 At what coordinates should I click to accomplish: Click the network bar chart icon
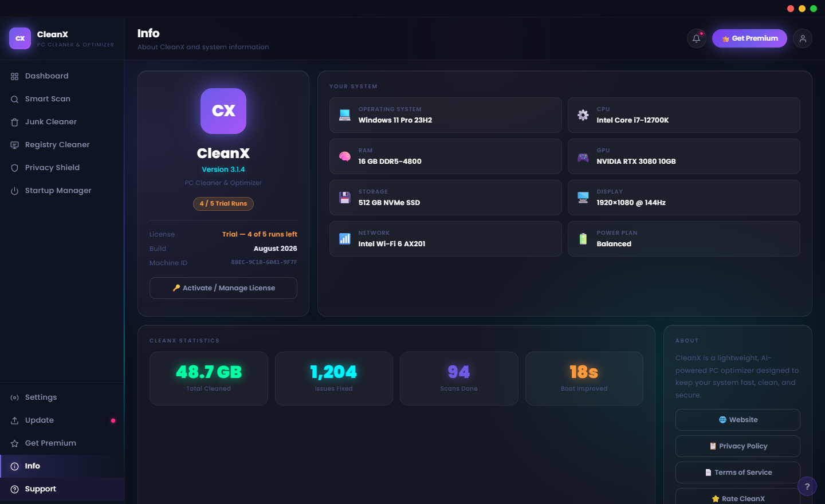point(345,239)
